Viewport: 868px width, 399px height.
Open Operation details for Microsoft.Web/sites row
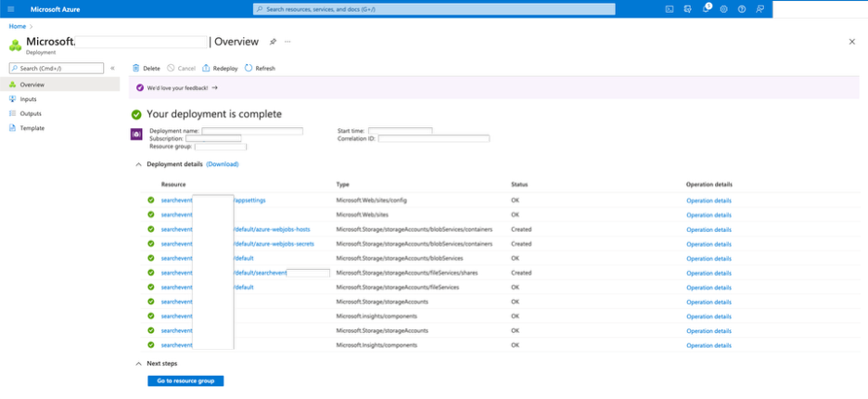(x=708, y=215)
